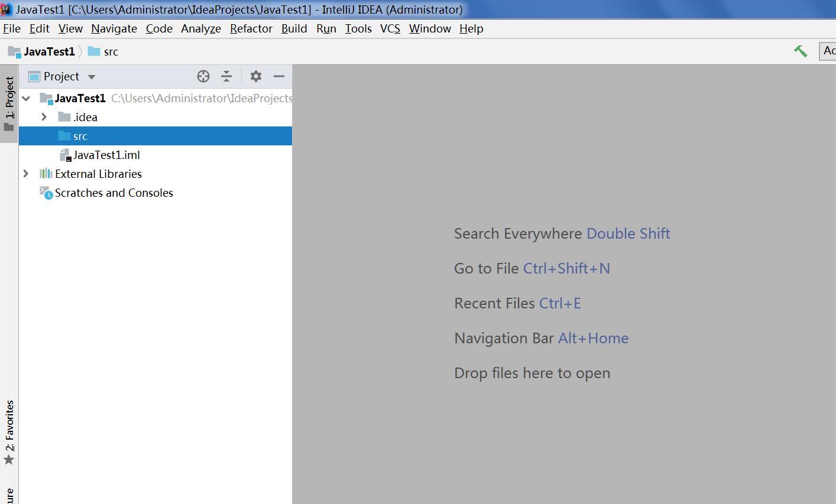Click the Ctrl+E shortcut hint text
Image resolution: width=836 pixels, height=504 pixels.
(x=560, y=303)
